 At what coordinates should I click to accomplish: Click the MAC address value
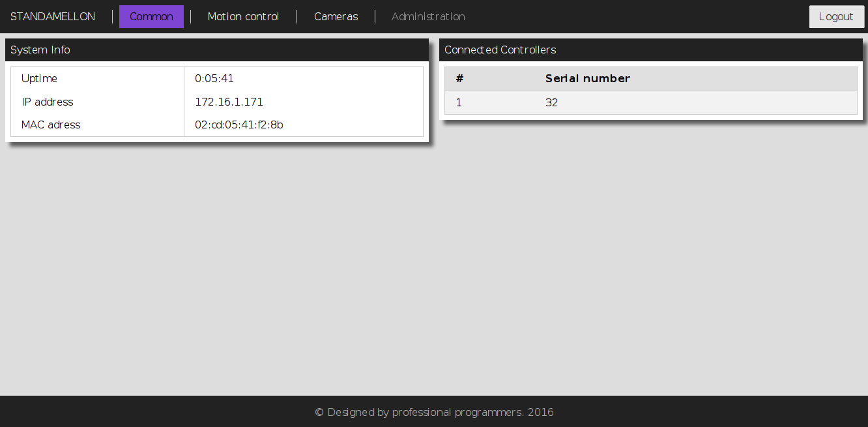click(239, 125)
